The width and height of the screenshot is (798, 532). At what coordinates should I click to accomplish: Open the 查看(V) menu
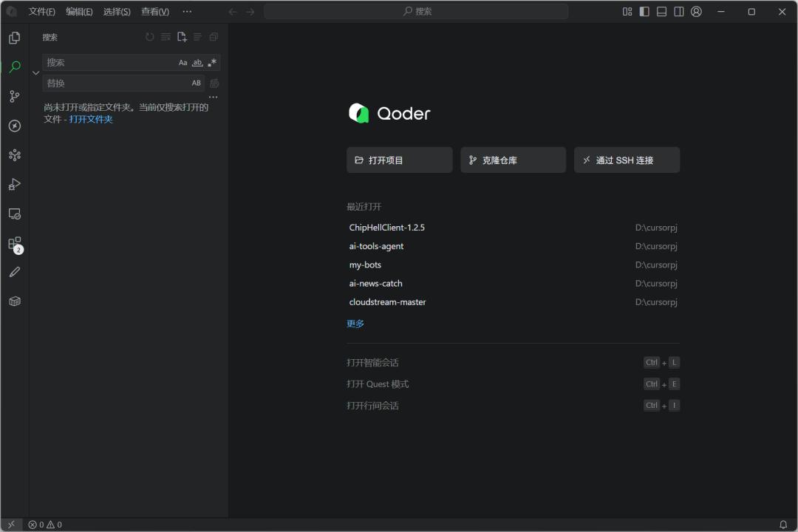[154, 12]
